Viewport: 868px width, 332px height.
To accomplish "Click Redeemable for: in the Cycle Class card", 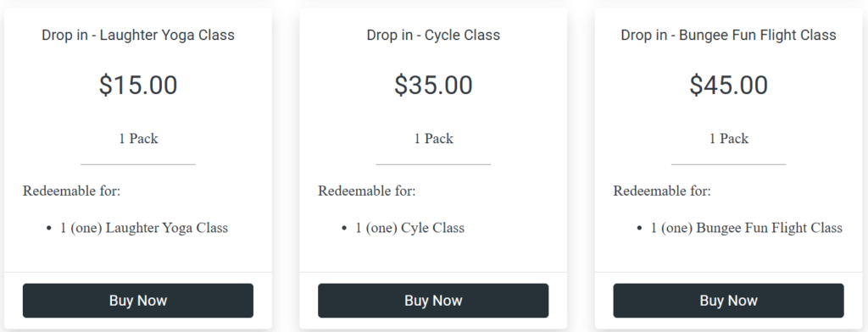I will point(366,191).
